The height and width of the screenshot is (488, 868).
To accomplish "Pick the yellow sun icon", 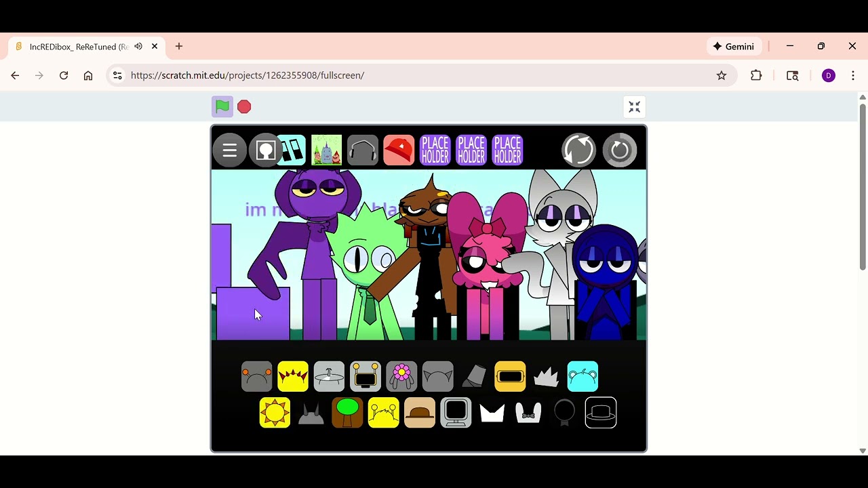I will click(x=275, y=412).
